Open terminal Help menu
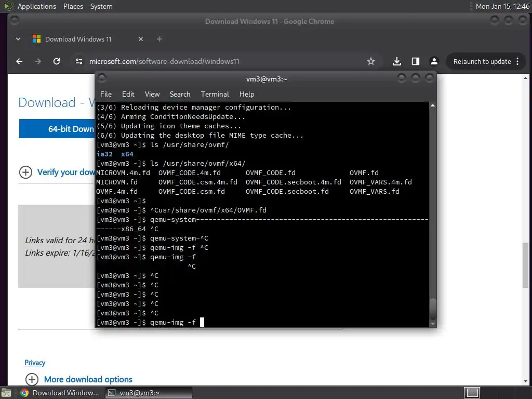Viewport: 532px width, 399px height. 247,95
